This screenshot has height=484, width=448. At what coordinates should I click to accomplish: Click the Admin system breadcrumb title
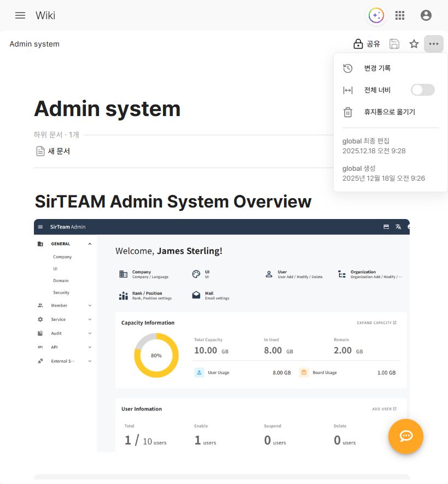34,44
